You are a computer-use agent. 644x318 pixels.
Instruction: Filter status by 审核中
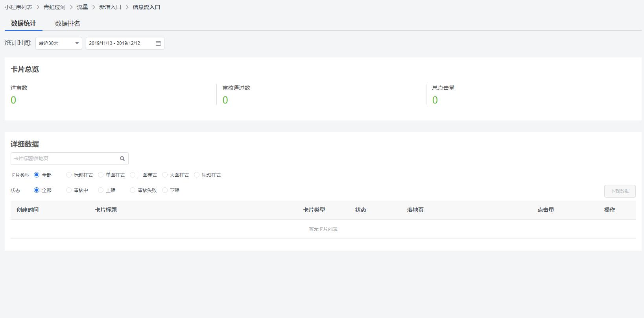69,190
